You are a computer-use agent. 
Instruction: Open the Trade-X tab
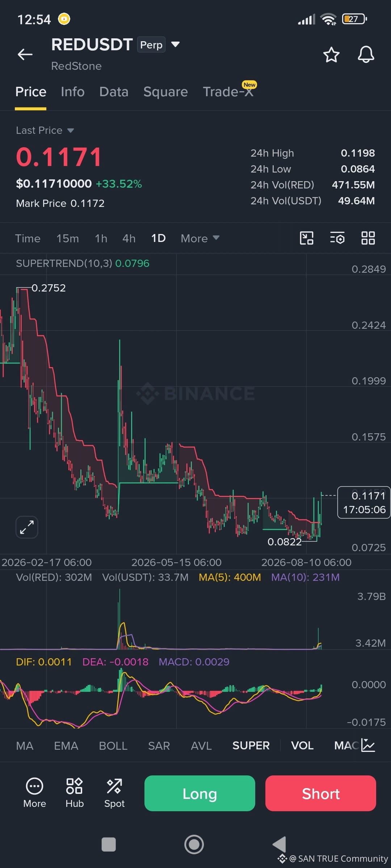click(228, 92)
